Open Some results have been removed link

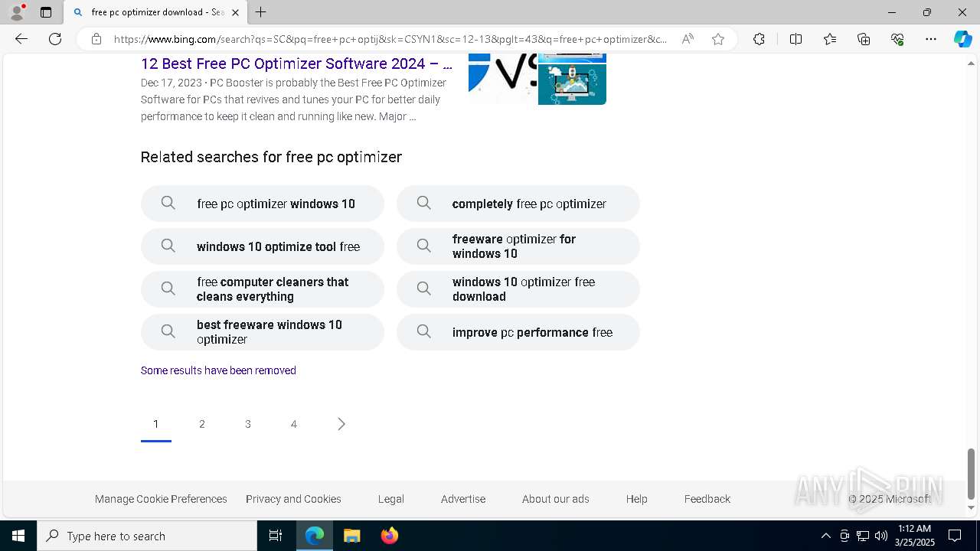[218, 370]
